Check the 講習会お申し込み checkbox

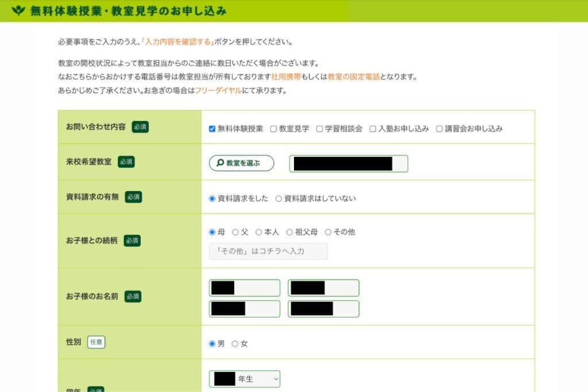pyautogui.click(x=439, y=129)
